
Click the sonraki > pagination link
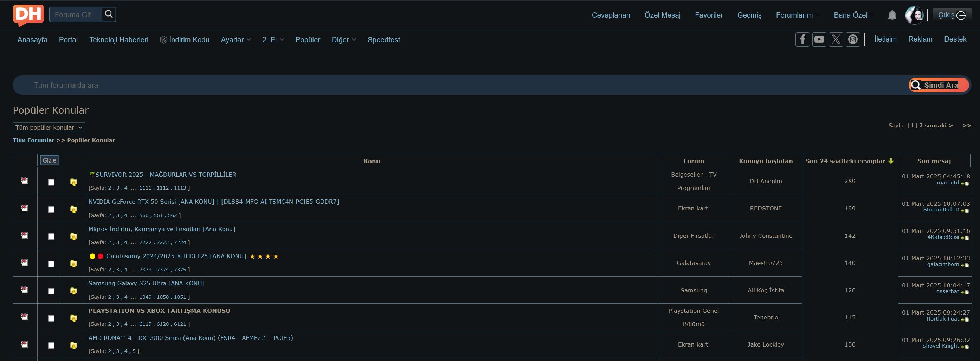click(x=939, y=125)
